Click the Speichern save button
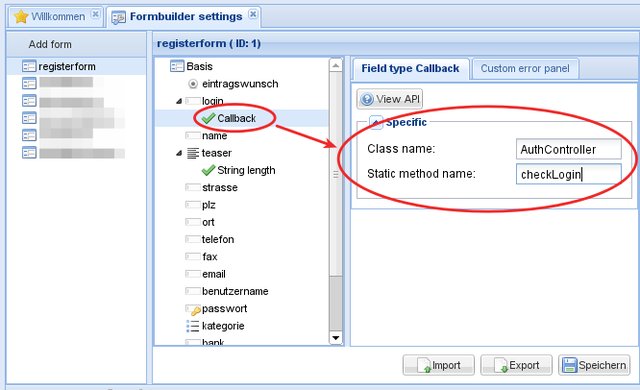The height and width of the screenshot is (390, 640). (x=594, y=365)
